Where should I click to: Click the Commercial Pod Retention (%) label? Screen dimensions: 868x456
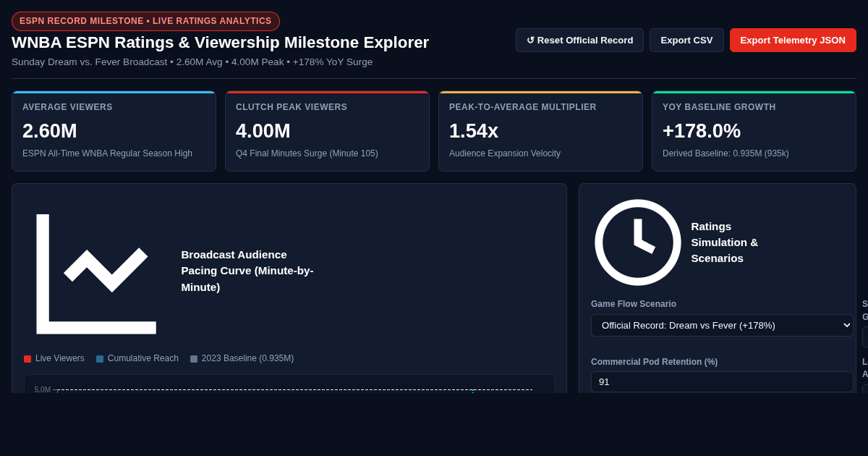click(x=654, y=362)
